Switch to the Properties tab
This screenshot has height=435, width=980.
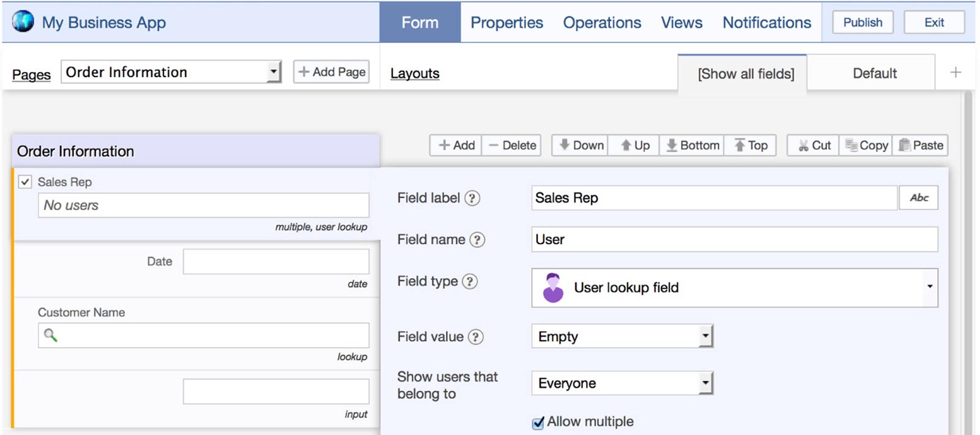pyautogui.click(x=507, y=23)
